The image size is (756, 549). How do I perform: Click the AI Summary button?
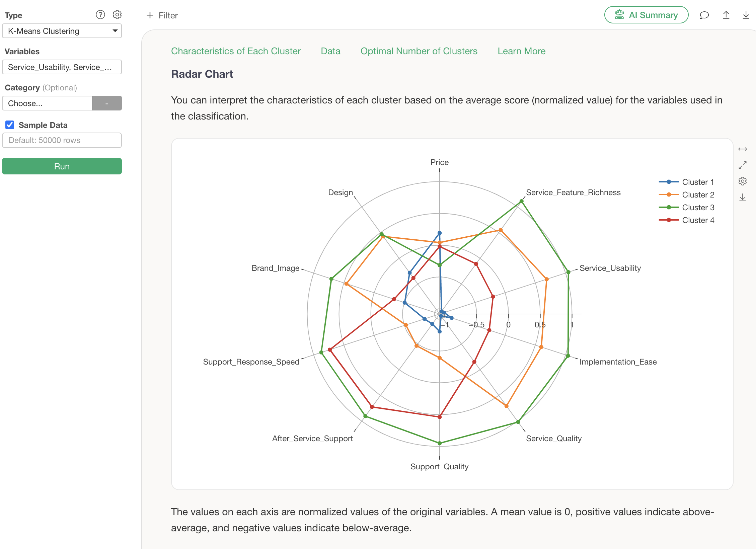[646, 15]
